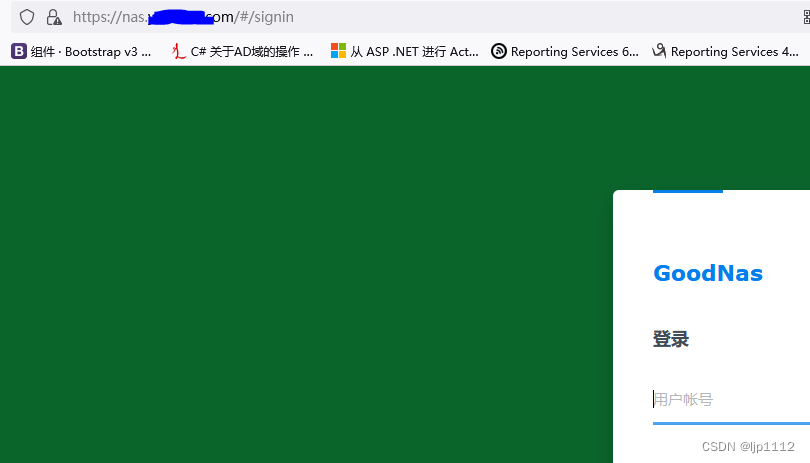Viewport: 810px width, 463px height.
Task: Open the Reporting Services 4... bookmark
Action: [x=725, y=52]
